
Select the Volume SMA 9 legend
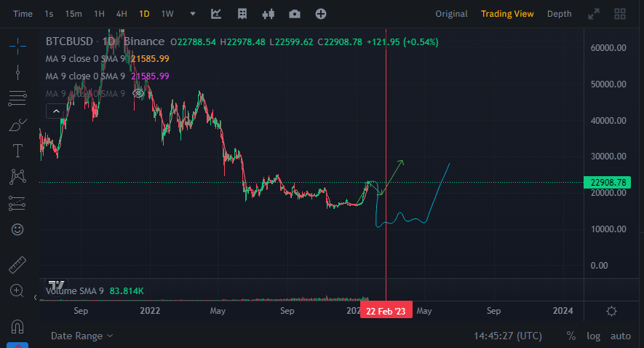(x=95, y=291)
